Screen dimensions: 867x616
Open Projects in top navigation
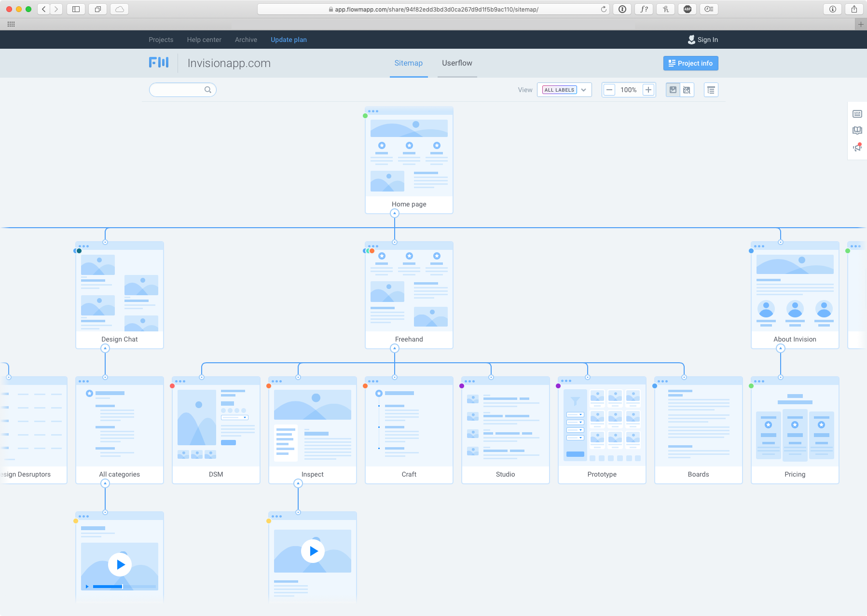click(161, 40)
